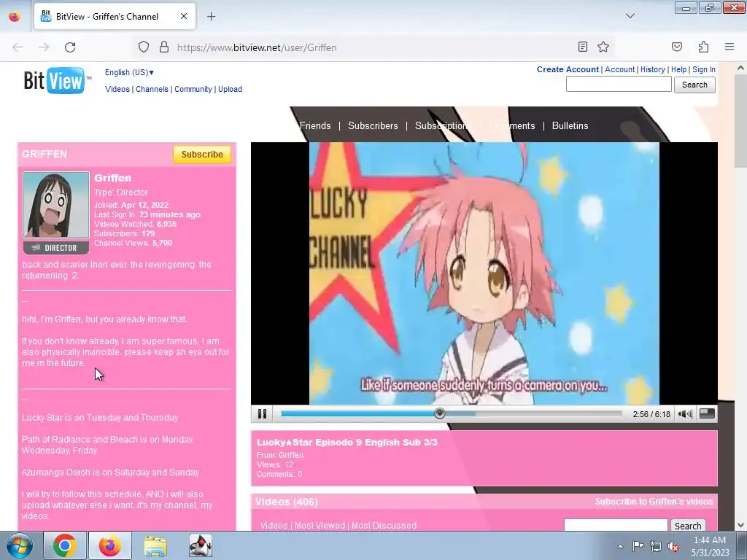Click Griffen's profile avatar picture

pyautogui.click(x=56, y=205)
